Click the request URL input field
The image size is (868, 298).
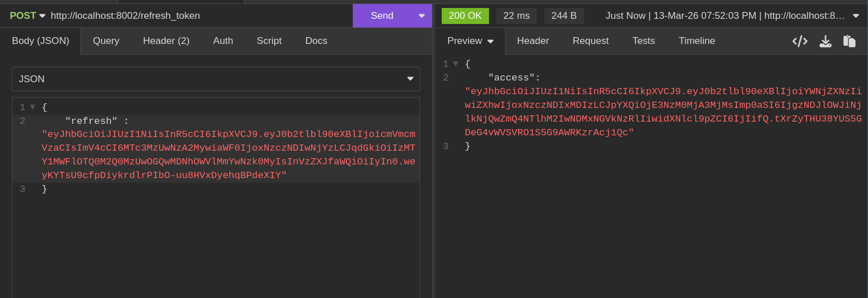199,16
